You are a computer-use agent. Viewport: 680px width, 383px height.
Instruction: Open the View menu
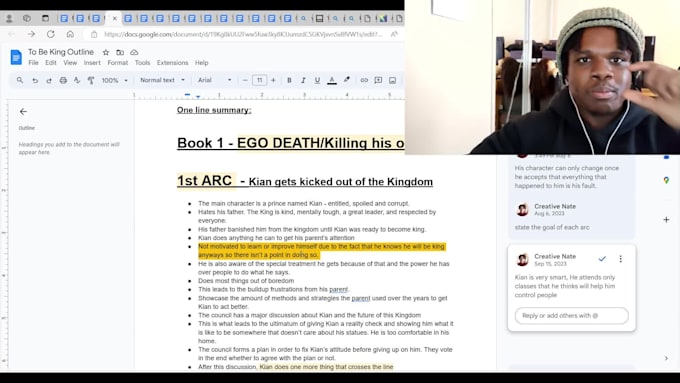click(x=70, y=63)
